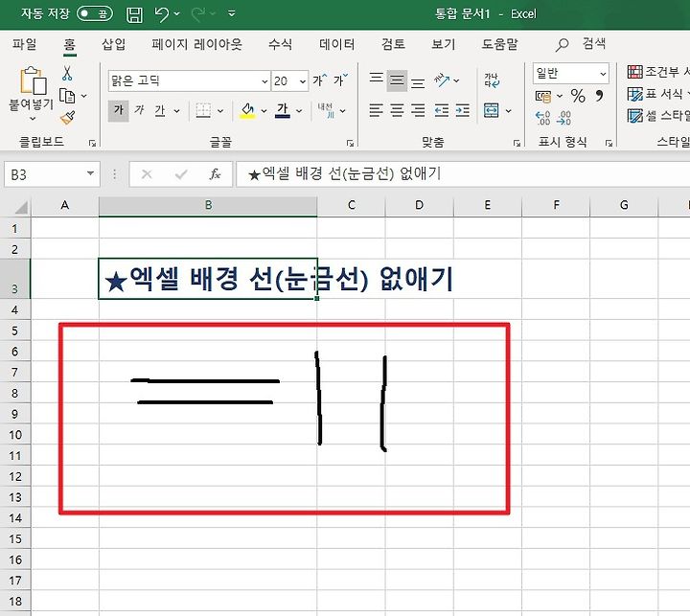690x616 pixels.
Task: Open the font size 20 dropdown
Action: [302, 81]
